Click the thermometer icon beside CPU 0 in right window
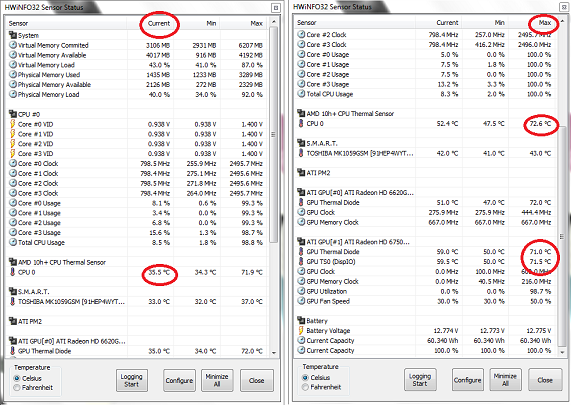This screenshot has width=571, height=405. (301, 123)
